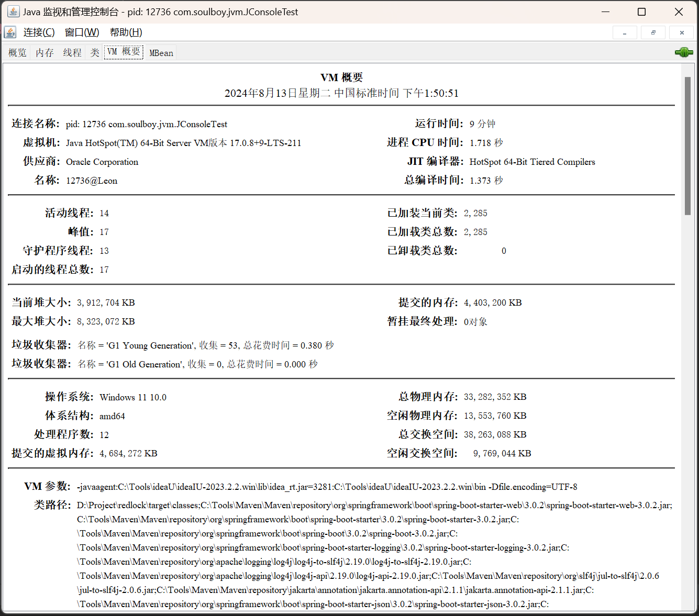Click processor count value 12
699x616 pixels.
tap(104, 435)
